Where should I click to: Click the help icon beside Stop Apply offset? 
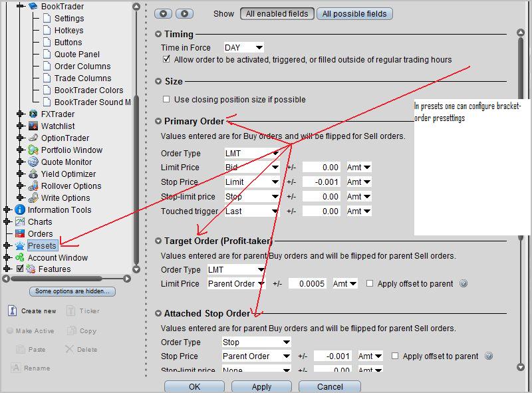[x=489, y=356]
